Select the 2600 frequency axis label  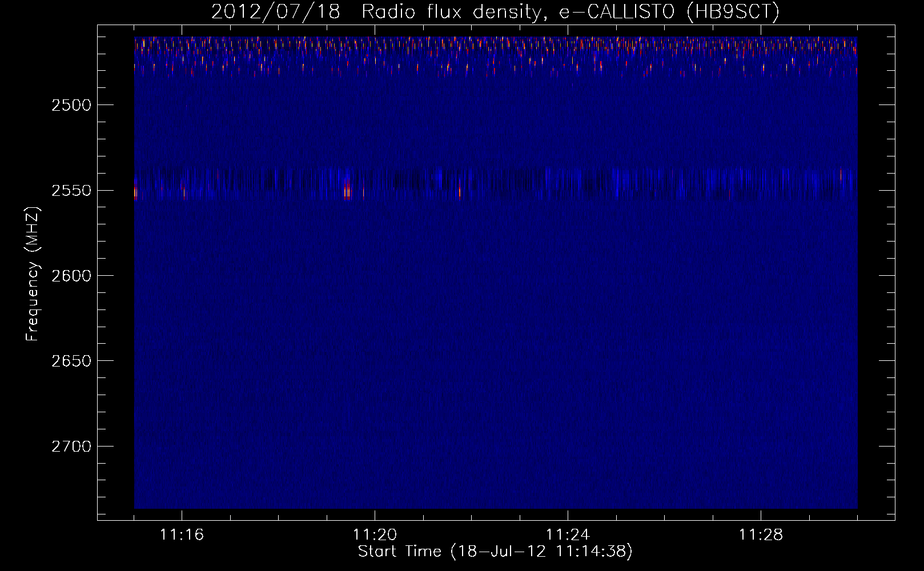point(71,276)
